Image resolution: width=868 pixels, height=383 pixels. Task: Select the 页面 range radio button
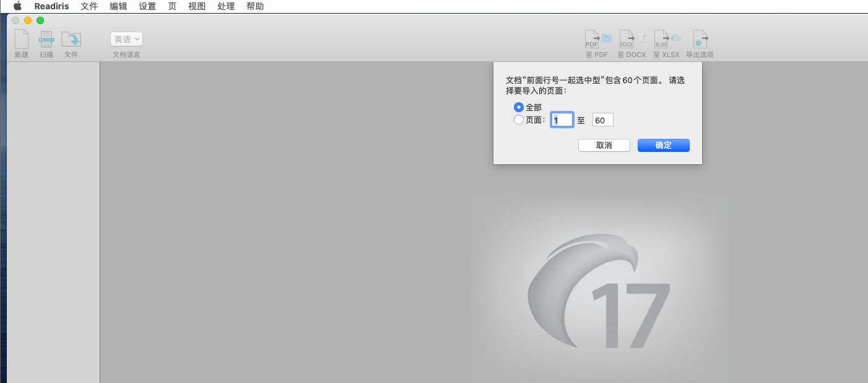519,120
